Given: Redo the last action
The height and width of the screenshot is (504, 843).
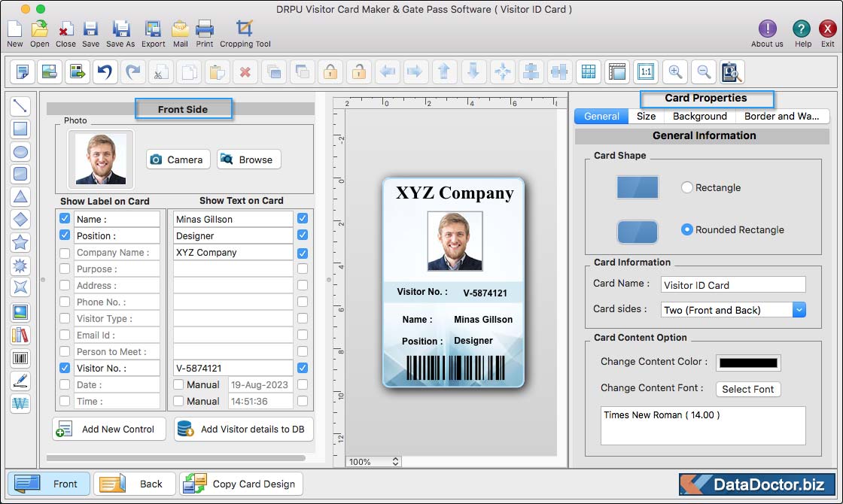Looking at the screenshot, I should tap(133, 71).
